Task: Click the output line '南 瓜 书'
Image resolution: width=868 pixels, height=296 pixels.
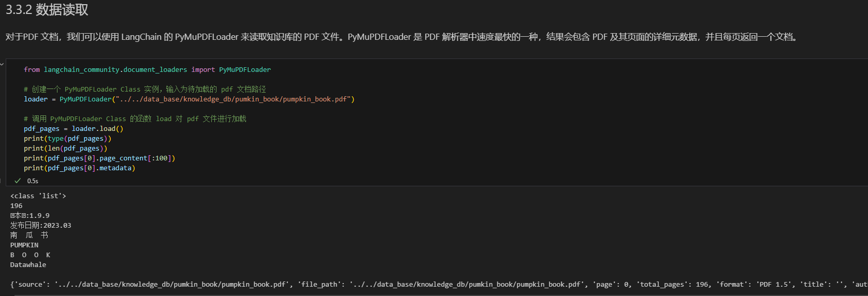Action: click(x=30, y=235)
